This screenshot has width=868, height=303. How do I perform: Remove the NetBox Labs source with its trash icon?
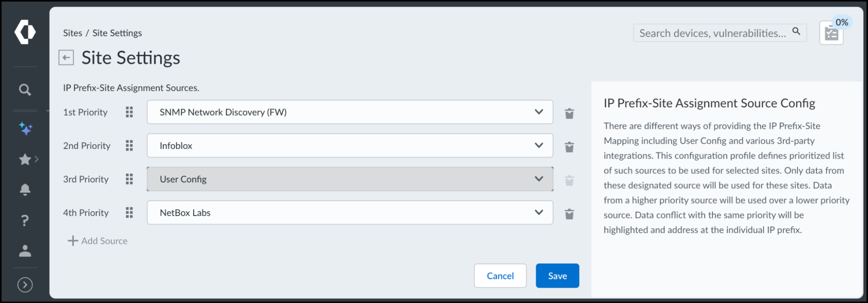coord(569,213)
